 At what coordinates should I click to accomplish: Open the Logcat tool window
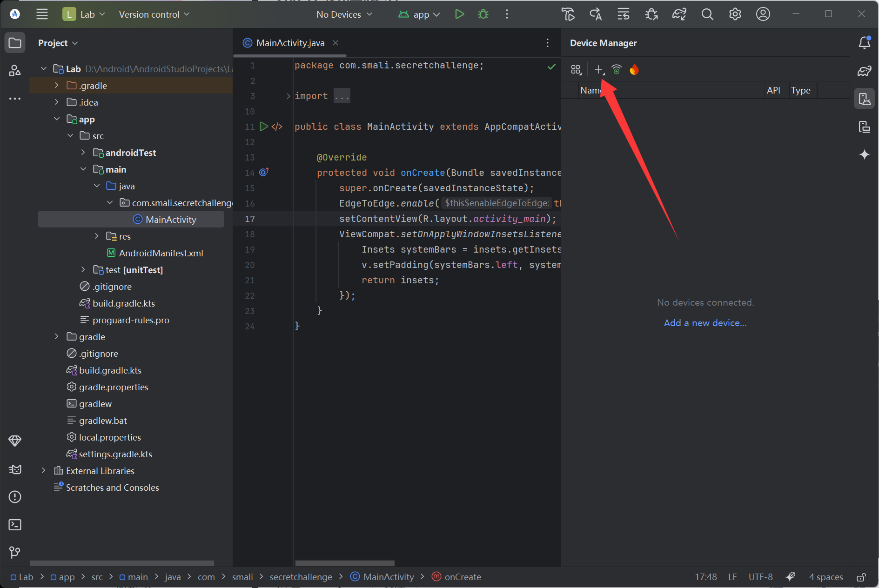coord(15,469)
